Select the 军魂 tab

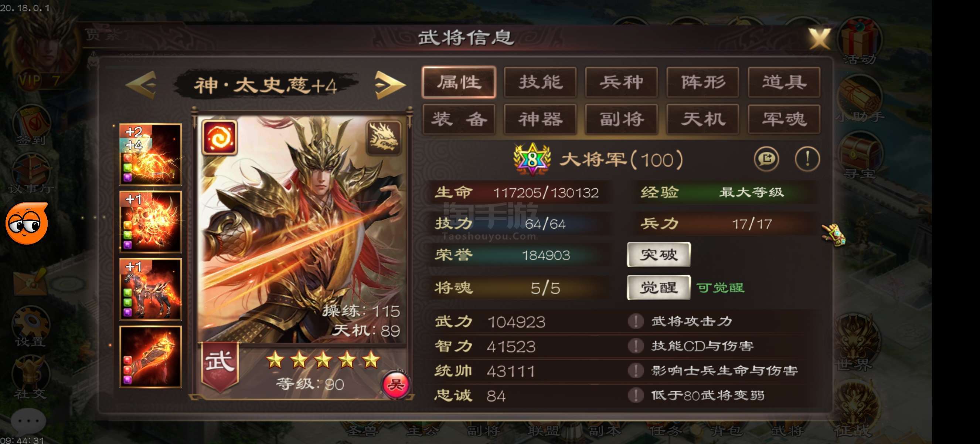point(784,119)
